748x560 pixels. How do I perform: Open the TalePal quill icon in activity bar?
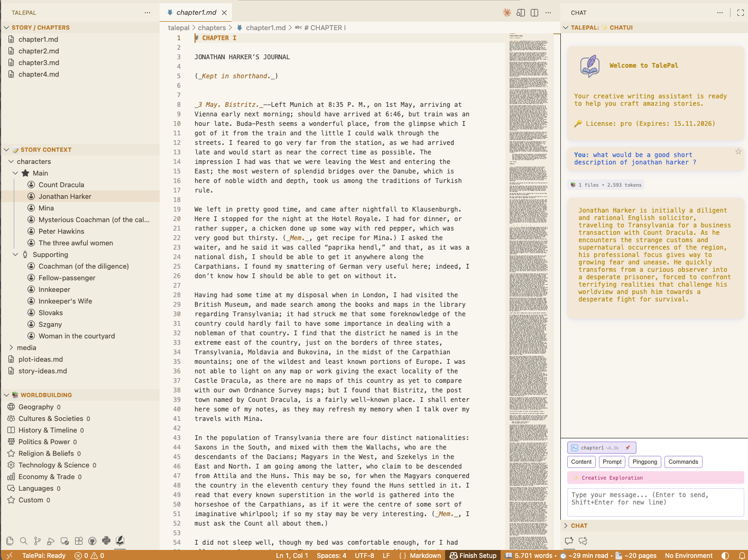coord(119,540)
